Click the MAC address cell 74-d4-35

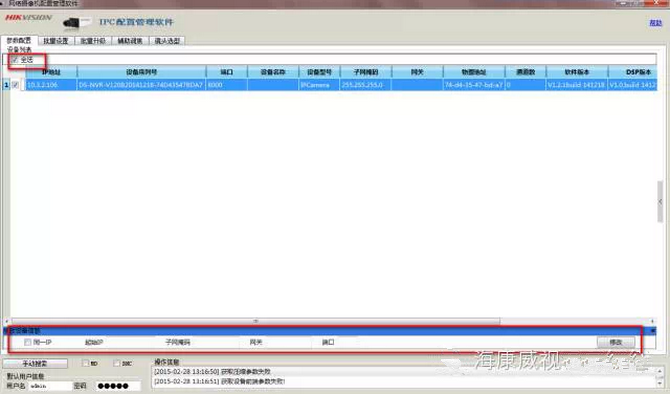[x=474, y=85]
